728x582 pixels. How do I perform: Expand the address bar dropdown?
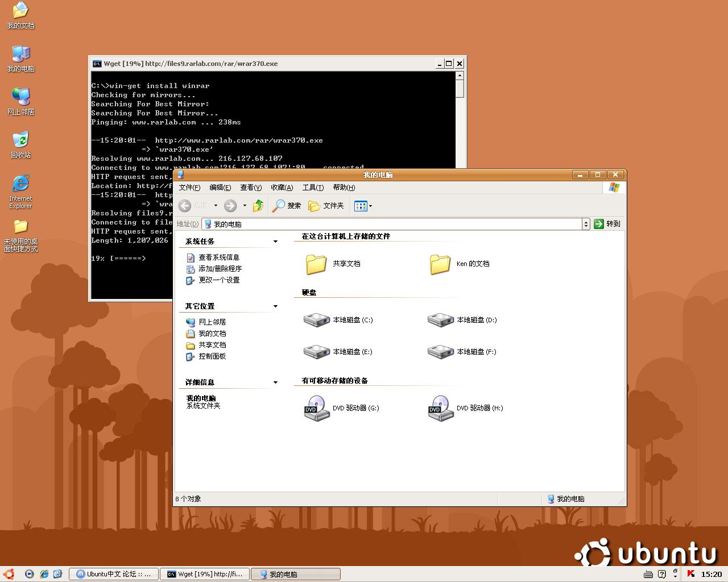coord(586,224)
